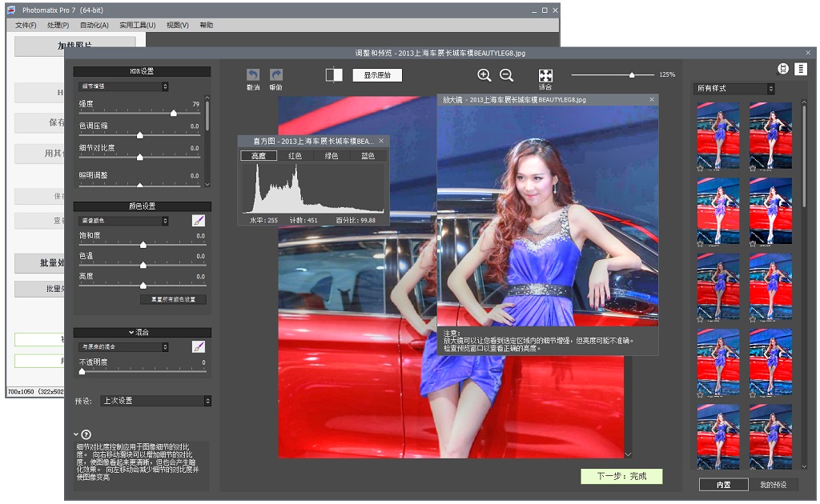The image size is (820, 504).
Task: Click the zoom level slider handle
Action: point(632,75)
